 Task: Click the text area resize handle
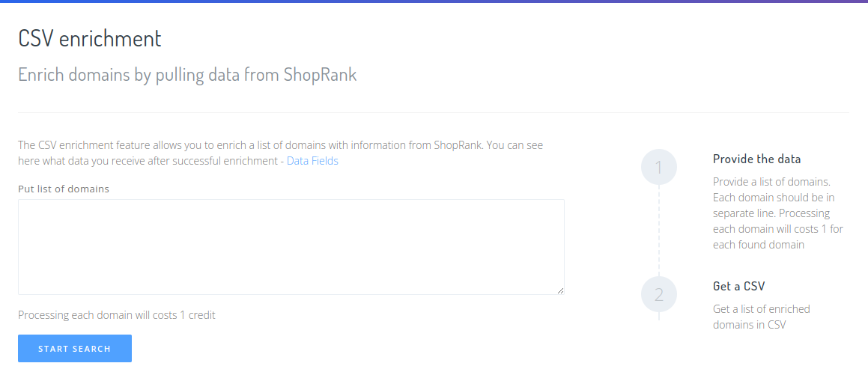coord(560,290)
